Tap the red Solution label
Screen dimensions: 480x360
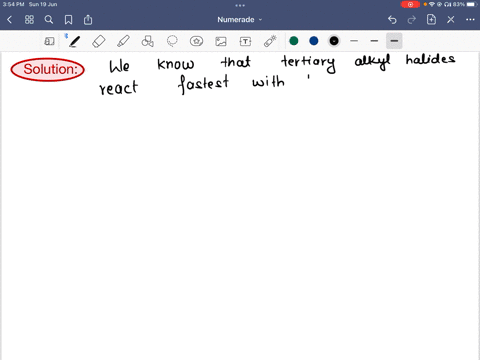click(x=48, y=69)
